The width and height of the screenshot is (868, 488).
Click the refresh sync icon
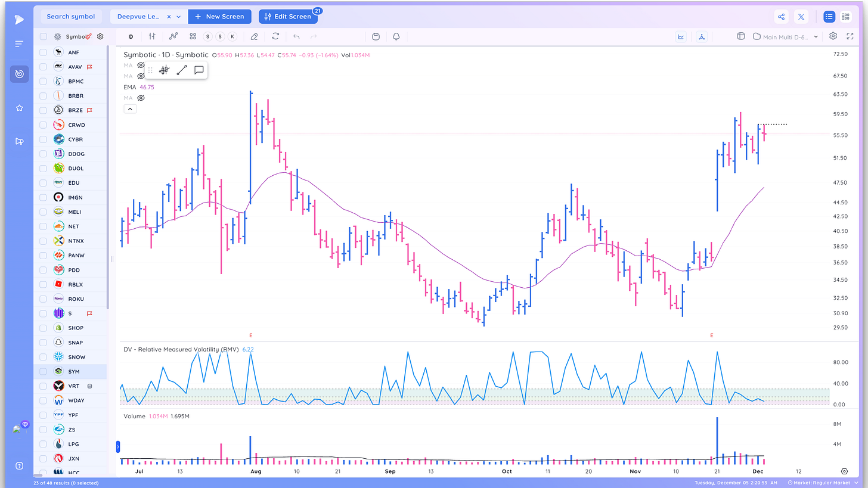[x=275, y=36]
